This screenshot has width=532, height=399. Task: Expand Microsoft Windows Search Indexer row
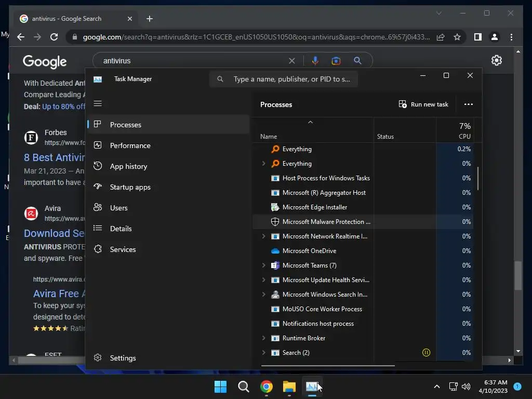tap(263, 295)
